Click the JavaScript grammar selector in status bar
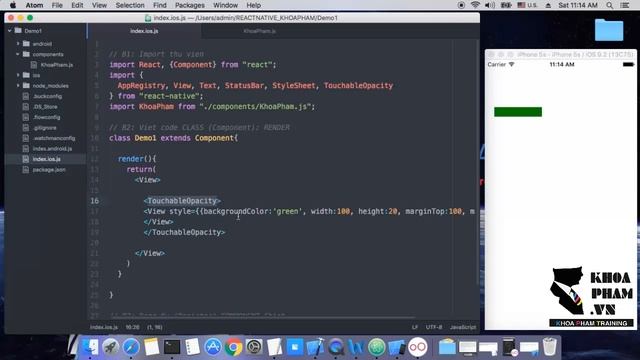 (x=463, y=327)
